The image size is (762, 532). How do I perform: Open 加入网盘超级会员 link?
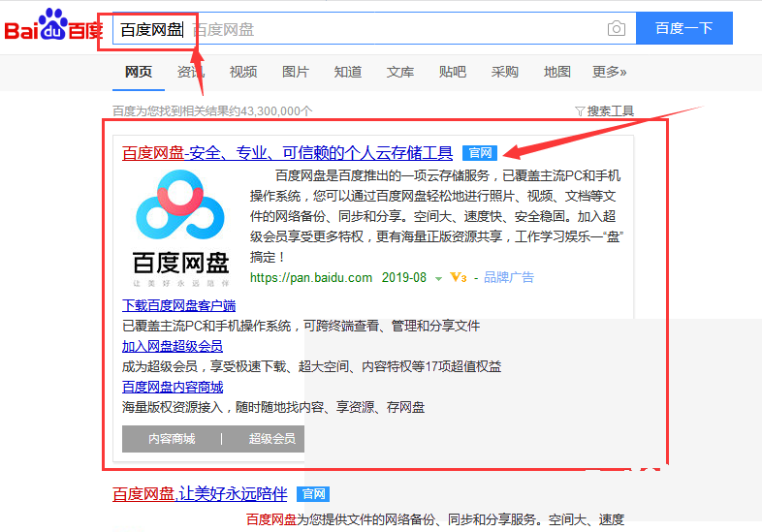(173, 346)
